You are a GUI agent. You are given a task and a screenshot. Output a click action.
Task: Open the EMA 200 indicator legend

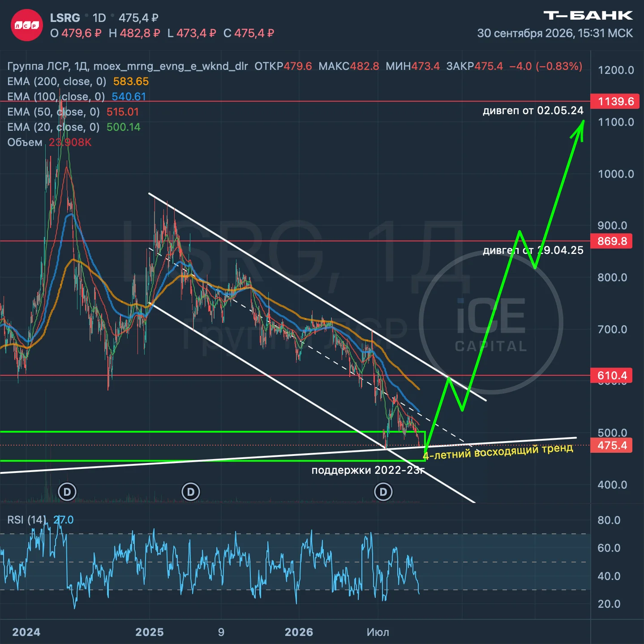point(78,82)
